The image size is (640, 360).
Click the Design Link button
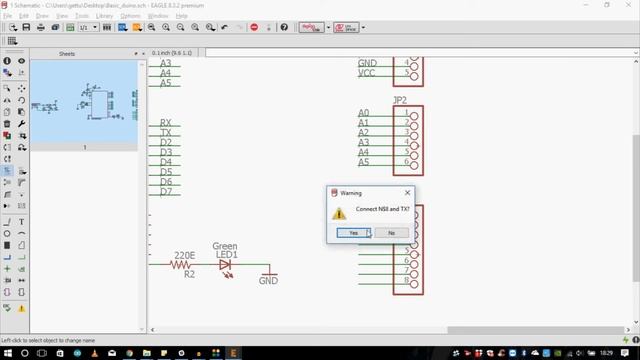311,27
